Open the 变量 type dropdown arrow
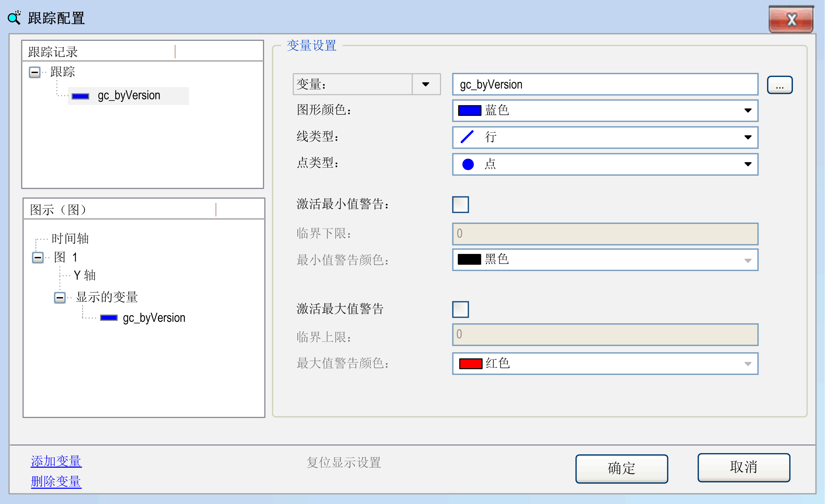This screenshot has height=504, width=825. click(426, 84)
